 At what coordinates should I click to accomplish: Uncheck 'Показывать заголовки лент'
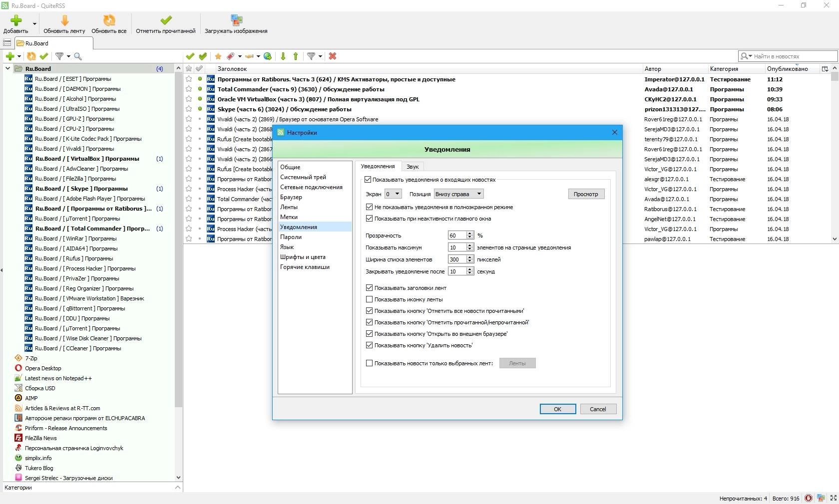(x=370, y=287)
